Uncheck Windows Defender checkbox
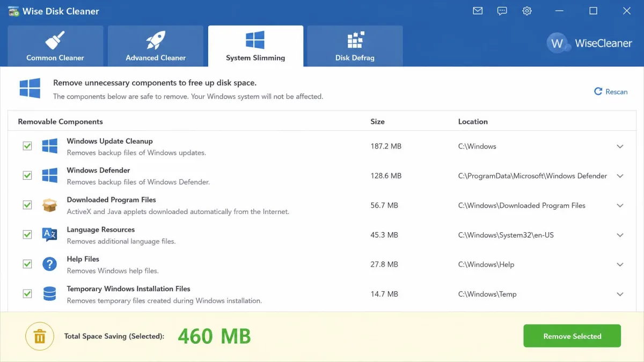The image size is (644, 362). [x=27, y=175]
